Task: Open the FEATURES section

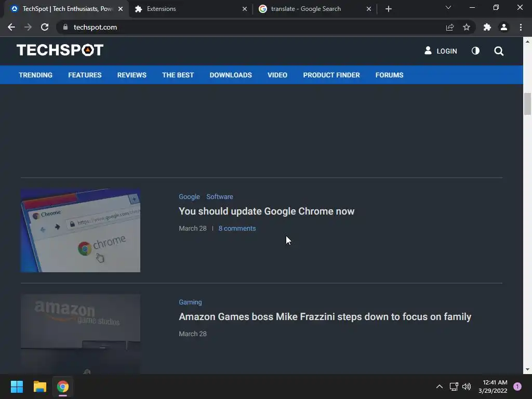Action: pyautogui.click(x=85, y=75)
